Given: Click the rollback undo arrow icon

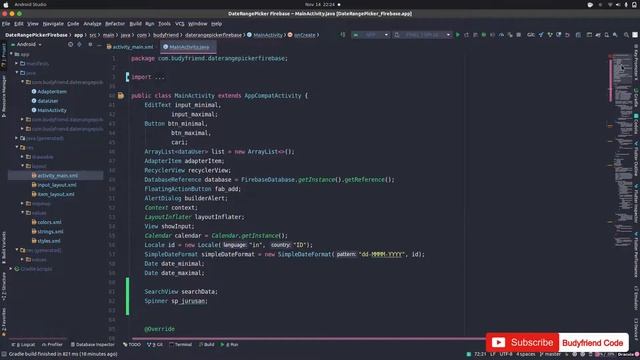Looking at the screenshot, I should point(567,35).
